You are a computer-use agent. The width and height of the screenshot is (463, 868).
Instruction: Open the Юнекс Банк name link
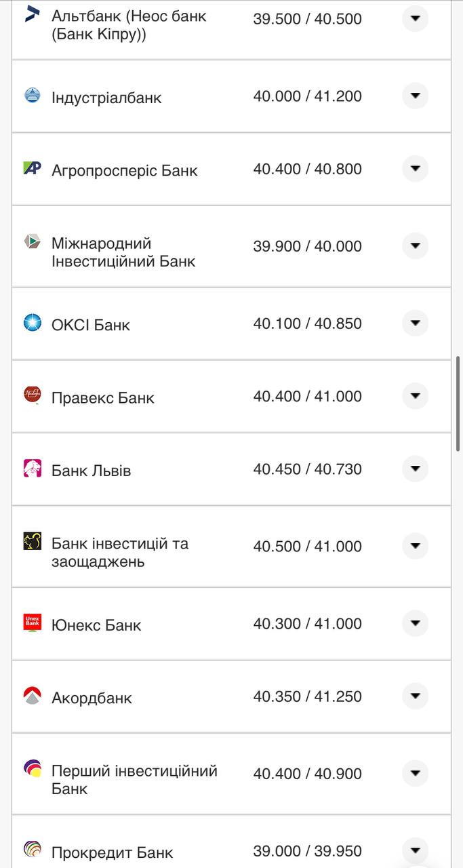point(96,625)
